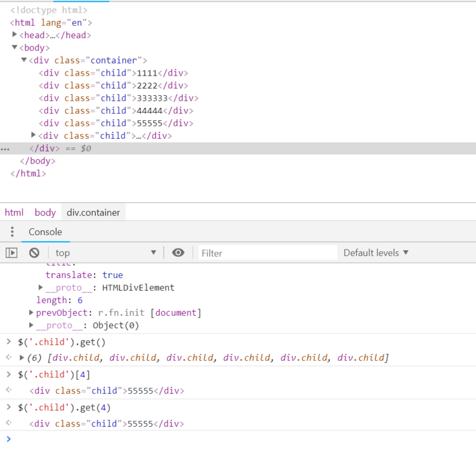The height and width of the screenshot is (455, 476).
Task: Expand the prevObject property
Action: [x=31, y=312]
